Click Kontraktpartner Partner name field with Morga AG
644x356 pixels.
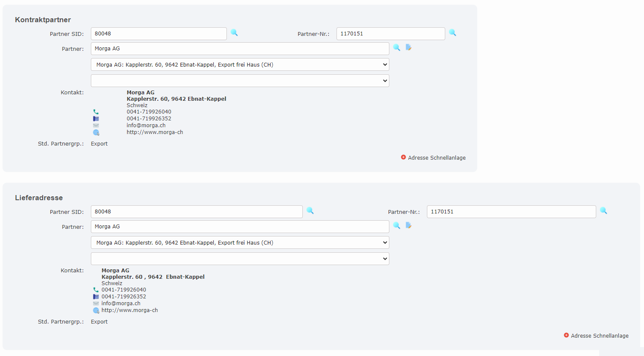click(x=240, y=49)
